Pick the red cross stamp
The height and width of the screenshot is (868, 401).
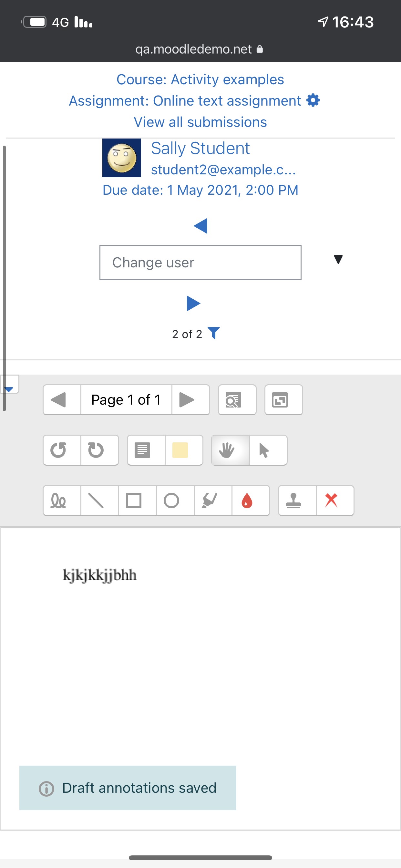[x=335, y=501]
